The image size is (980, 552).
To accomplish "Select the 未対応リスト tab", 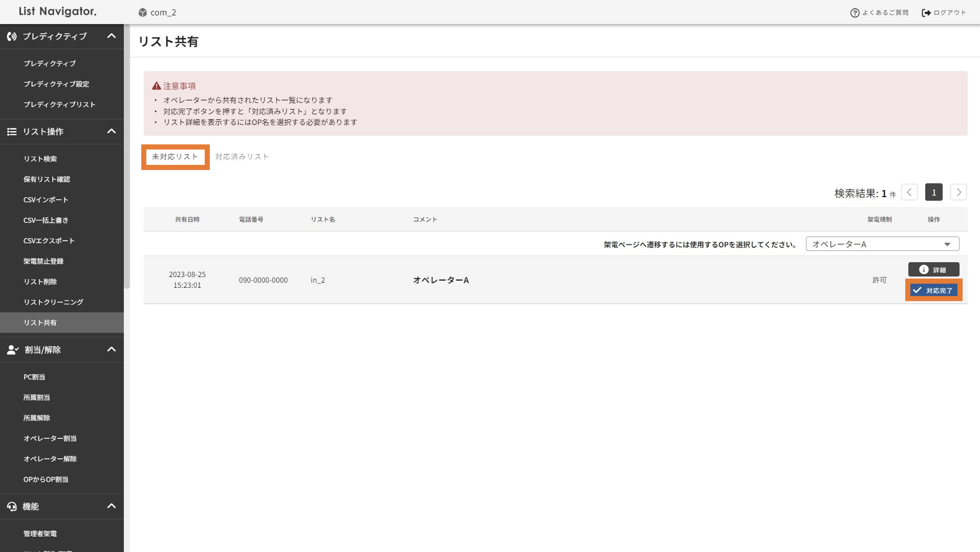I will pos(175,157).
